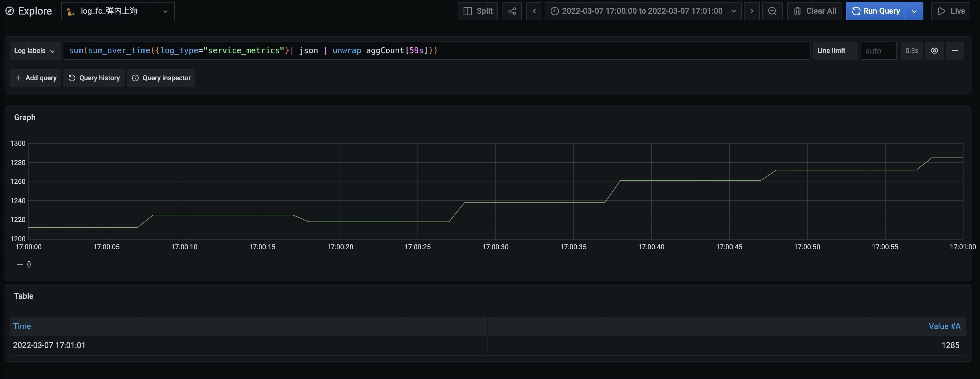The width and height of the screenshot is (980, 379).
Task: Toggle query visibility with eye icon
Action: click(x=934, y=51)
